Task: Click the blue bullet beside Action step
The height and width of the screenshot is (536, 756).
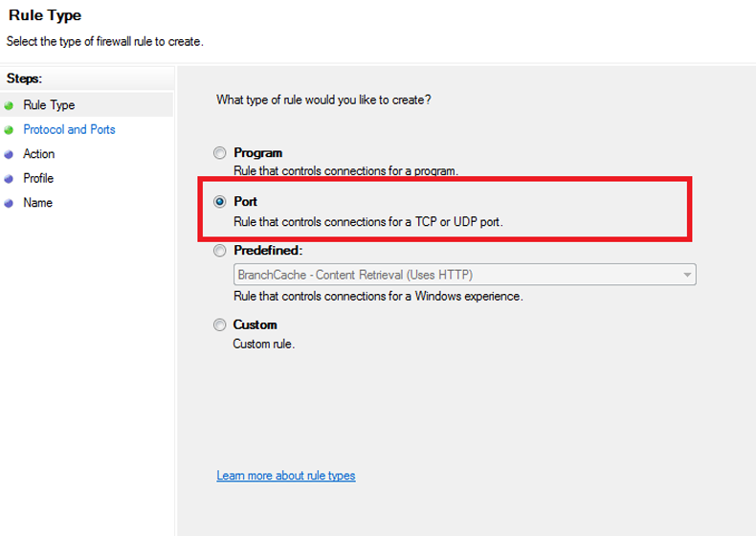Action: [x=10, y=154]
